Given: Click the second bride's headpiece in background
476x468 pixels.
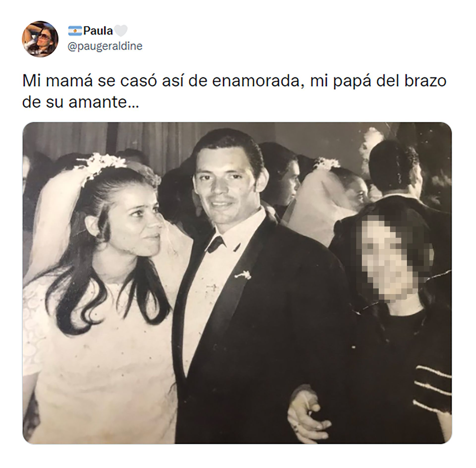Looking at the screenshot, I should [327, 164].
